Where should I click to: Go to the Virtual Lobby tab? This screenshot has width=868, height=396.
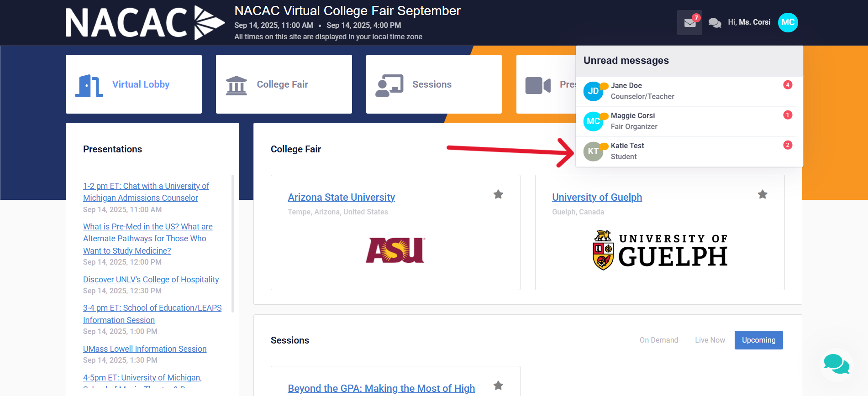(134, 84)
